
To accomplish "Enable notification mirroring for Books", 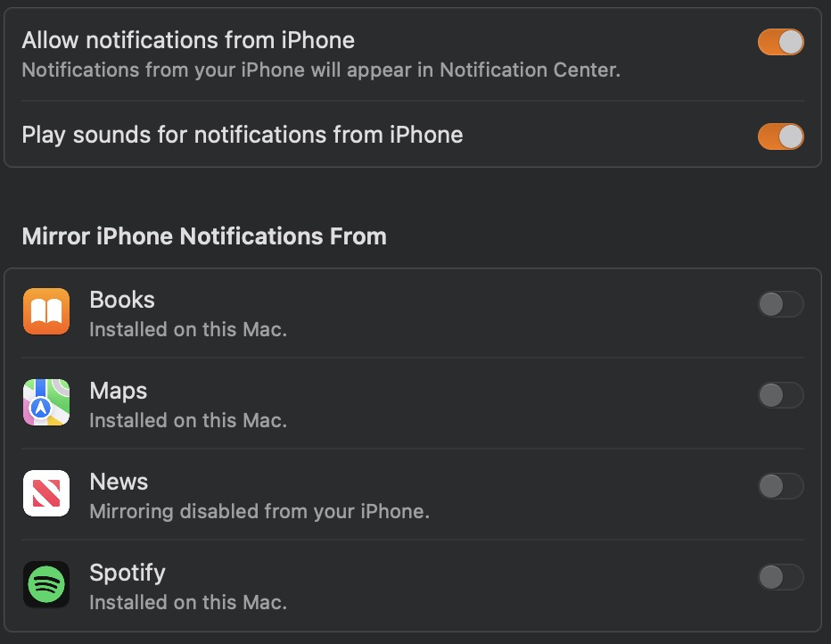I will [780, 304].
